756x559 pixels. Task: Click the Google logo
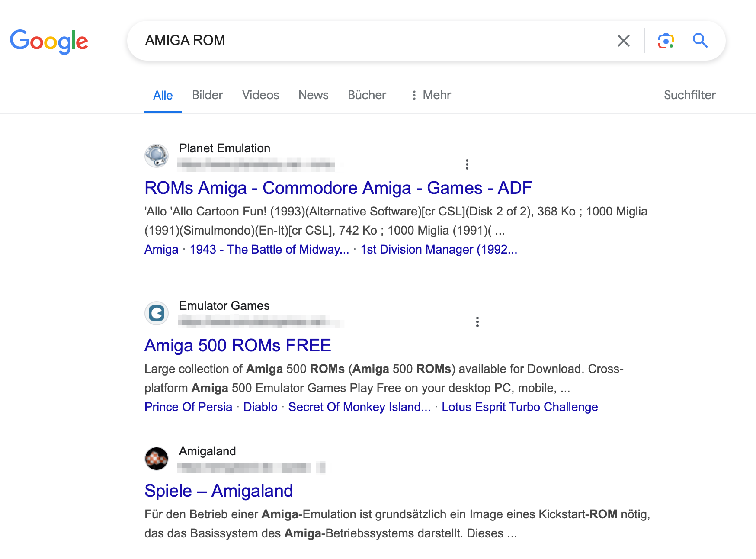click(49, 41)
